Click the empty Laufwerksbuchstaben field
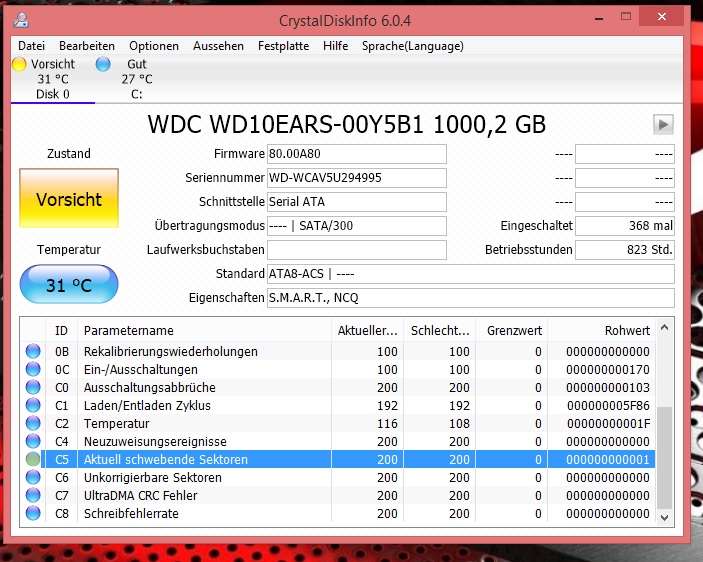Viewport: 703px width, 562px height. tap(357, 250)
